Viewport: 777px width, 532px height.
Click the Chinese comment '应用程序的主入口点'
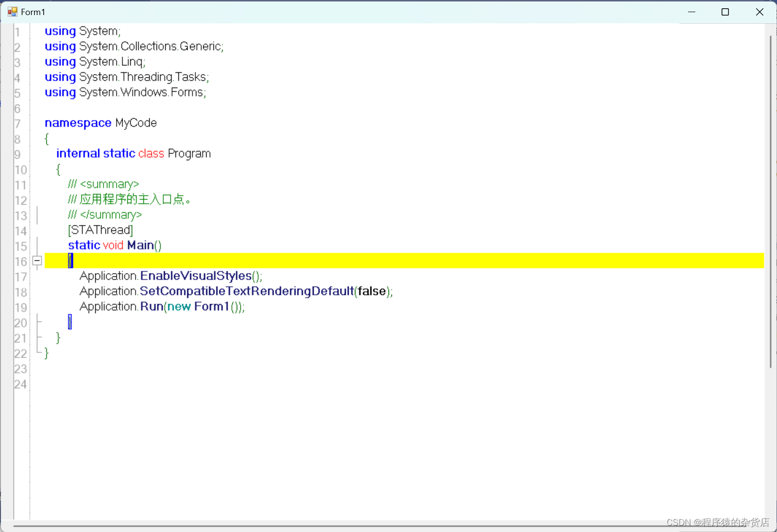(132, 199)
